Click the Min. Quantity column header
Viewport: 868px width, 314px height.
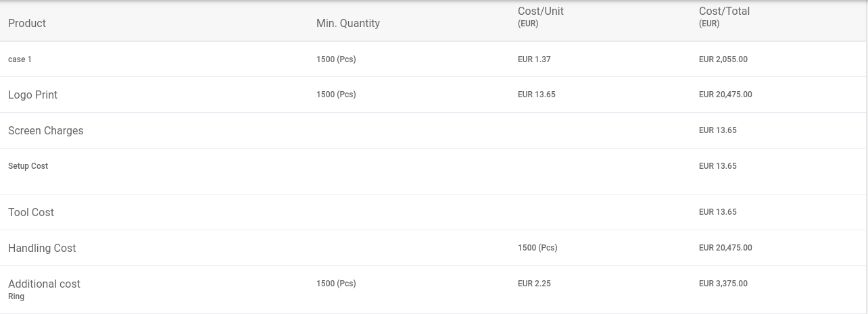click(348, 23)
